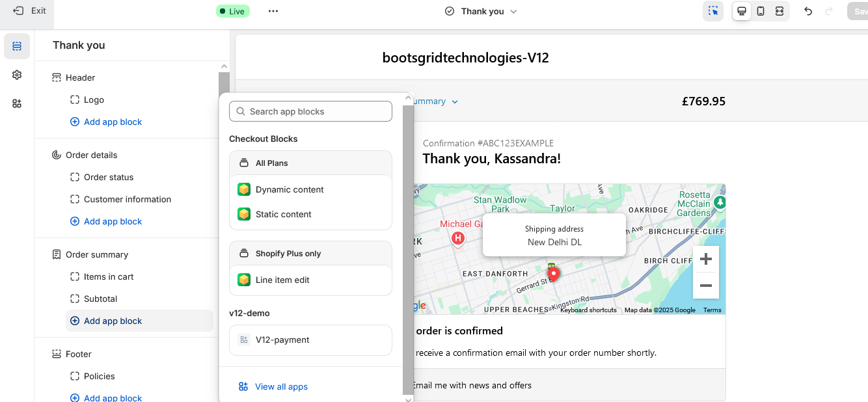
Task: Expand the order summary chevron in preview
Action: 455,101
